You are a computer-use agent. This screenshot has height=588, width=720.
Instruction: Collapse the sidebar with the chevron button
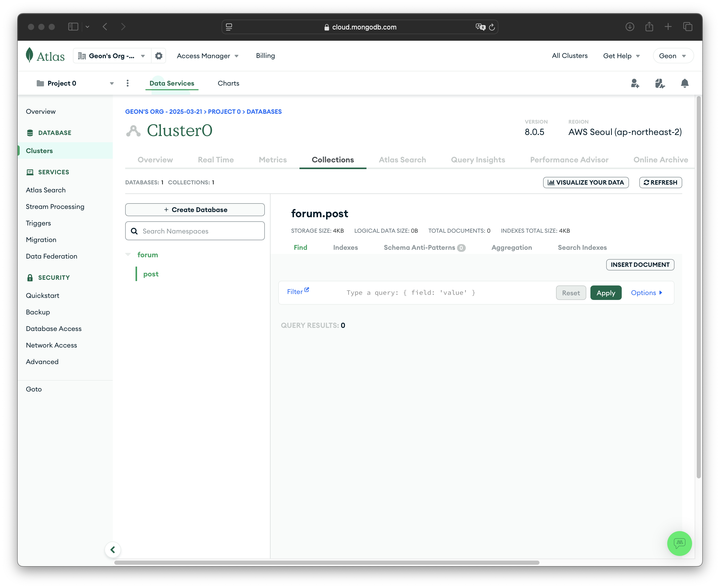pos(113,549)
